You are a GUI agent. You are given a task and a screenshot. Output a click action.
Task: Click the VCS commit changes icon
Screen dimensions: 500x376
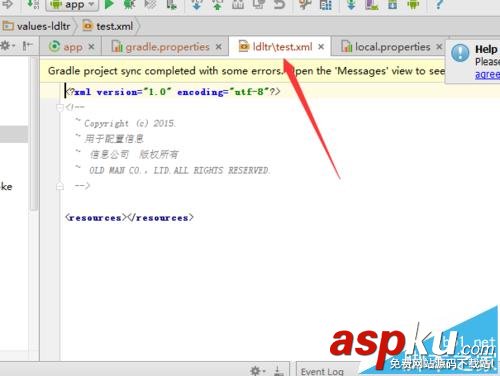click(x=217, y=4)
